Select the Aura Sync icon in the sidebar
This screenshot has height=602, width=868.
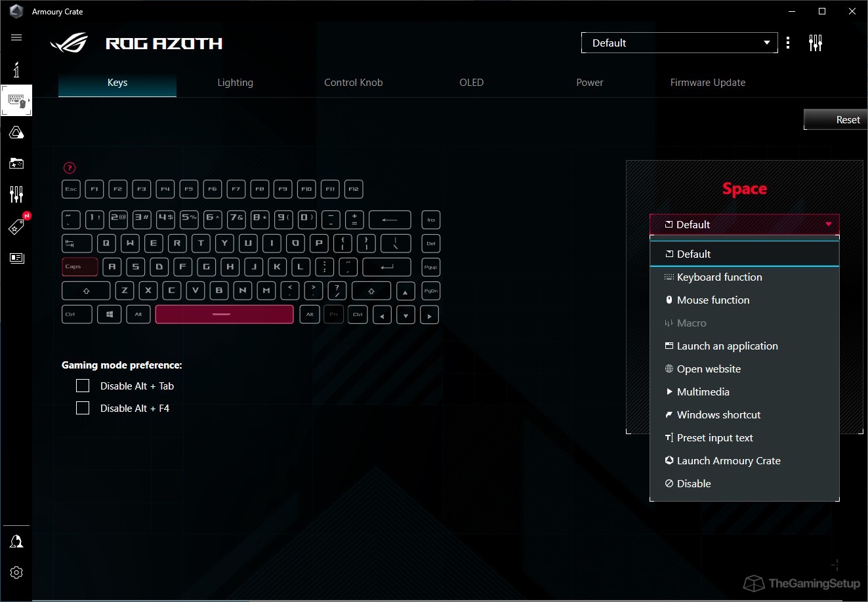pyautogui.click(x=16, y=132)
